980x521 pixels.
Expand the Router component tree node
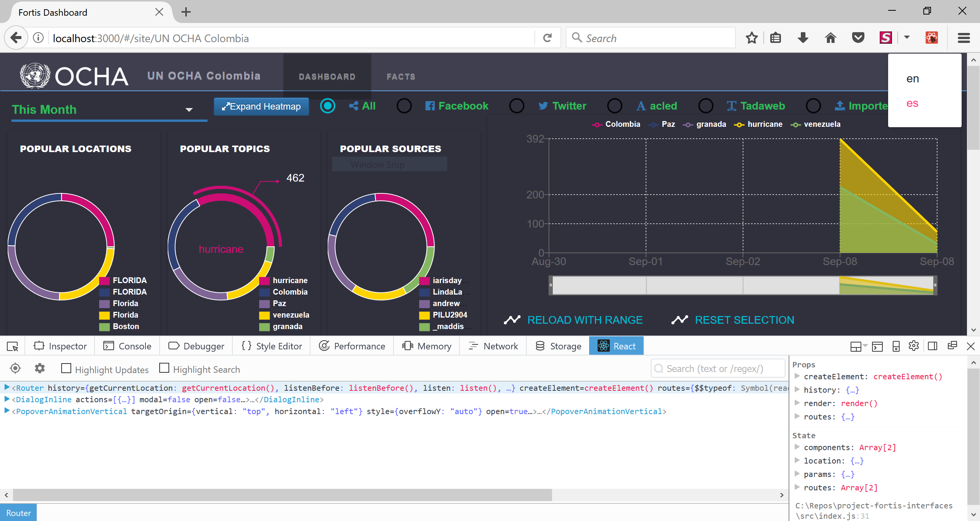pyautogui.click(x=7, y=387)
